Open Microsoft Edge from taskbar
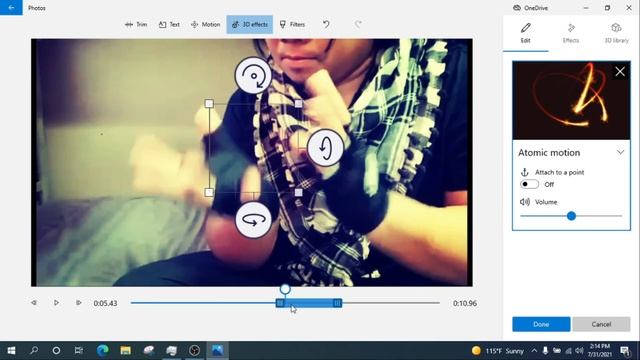Viewport: 640px width, 360px height. (102, 350)
